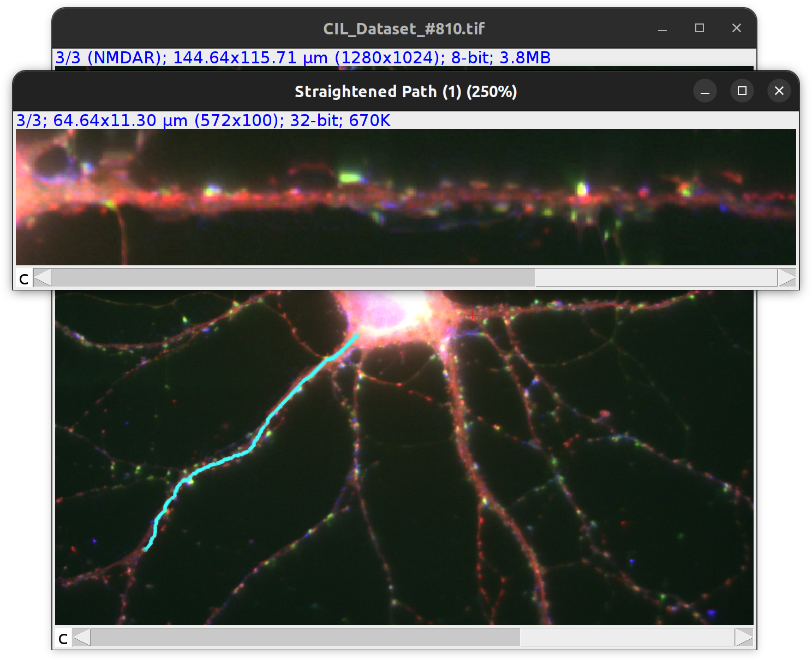Close the CIL_Dataset_#810.tif window
Screen dimensions: 812x660
[737, 28]
